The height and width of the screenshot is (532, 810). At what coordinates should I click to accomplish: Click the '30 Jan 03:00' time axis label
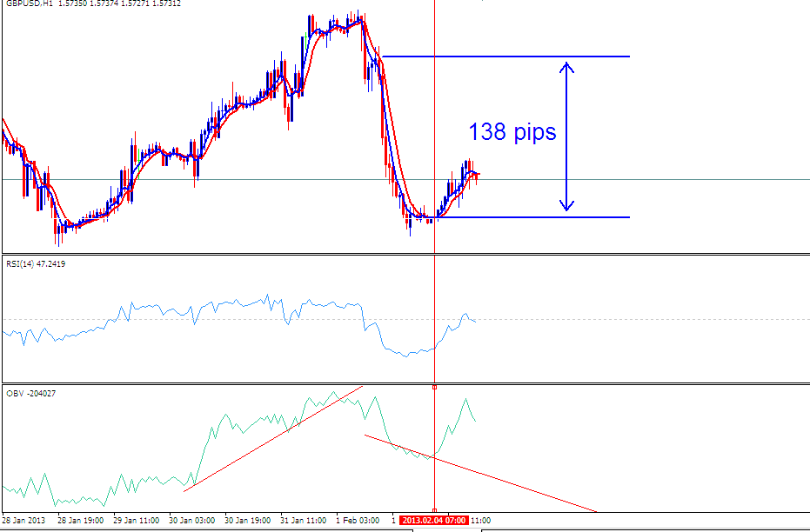[191, 520]
